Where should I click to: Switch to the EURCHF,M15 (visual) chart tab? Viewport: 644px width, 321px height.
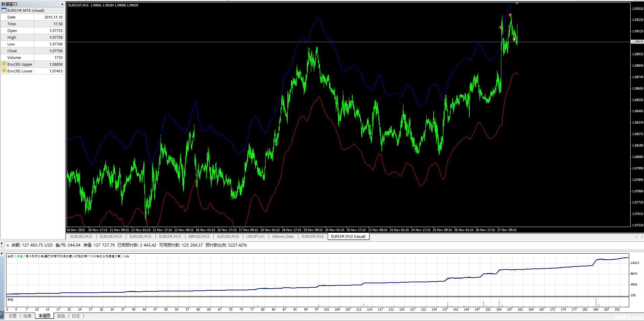click(348, 236)
